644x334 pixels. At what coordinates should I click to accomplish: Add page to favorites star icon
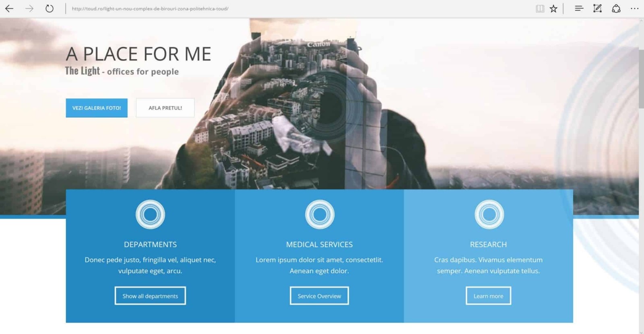[x=554, y=8]
